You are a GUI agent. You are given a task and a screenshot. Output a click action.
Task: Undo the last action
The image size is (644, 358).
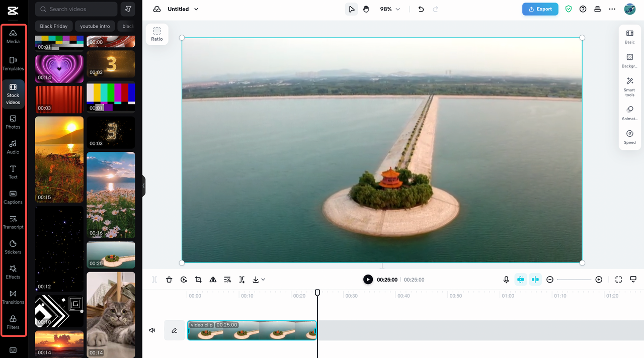pyautogui.click(x=421, y=9)
